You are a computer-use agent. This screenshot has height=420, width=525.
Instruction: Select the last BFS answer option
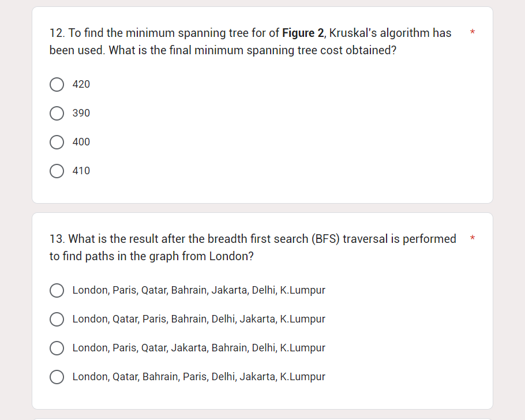(x=57, y=377)
